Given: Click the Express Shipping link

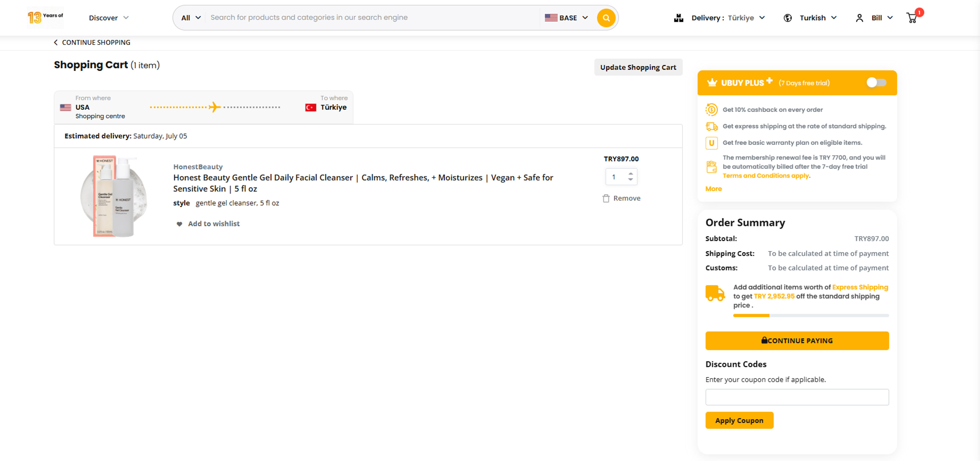Looking at the screenshot, I should (860, 287).
